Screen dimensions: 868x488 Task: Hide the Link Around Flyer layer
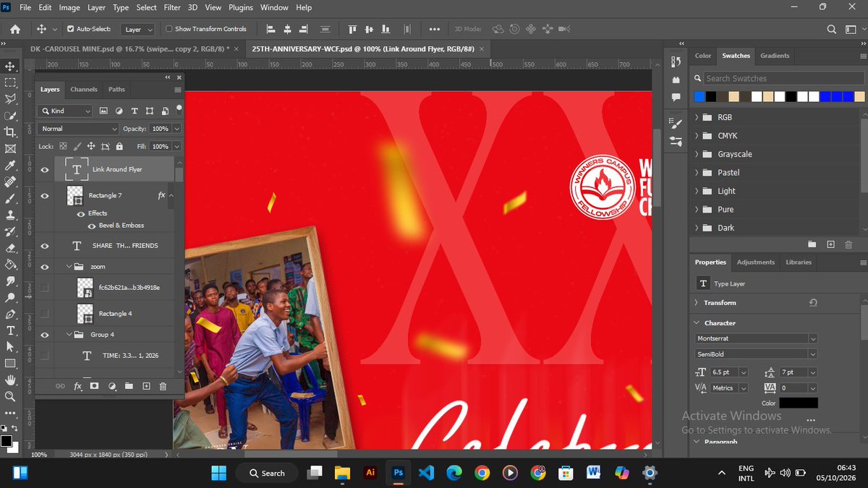(45, 169)
